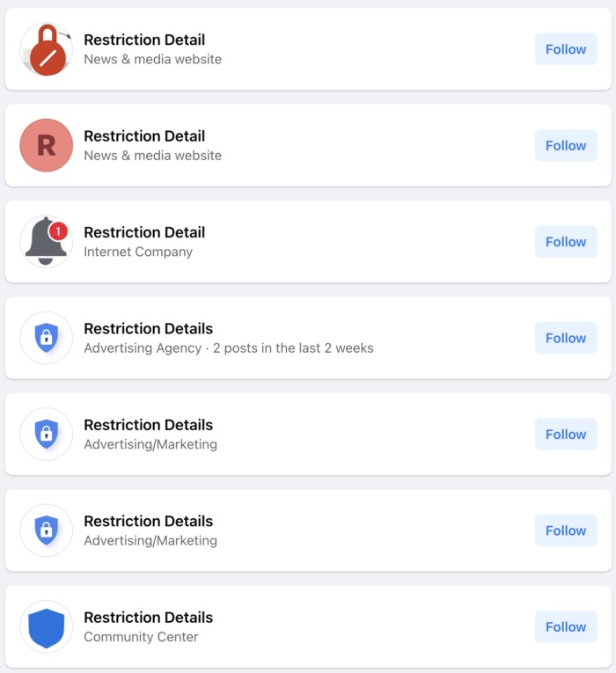
Task: Click the first Advertising/Marketing page shield avatar
Action: point(46,434)
